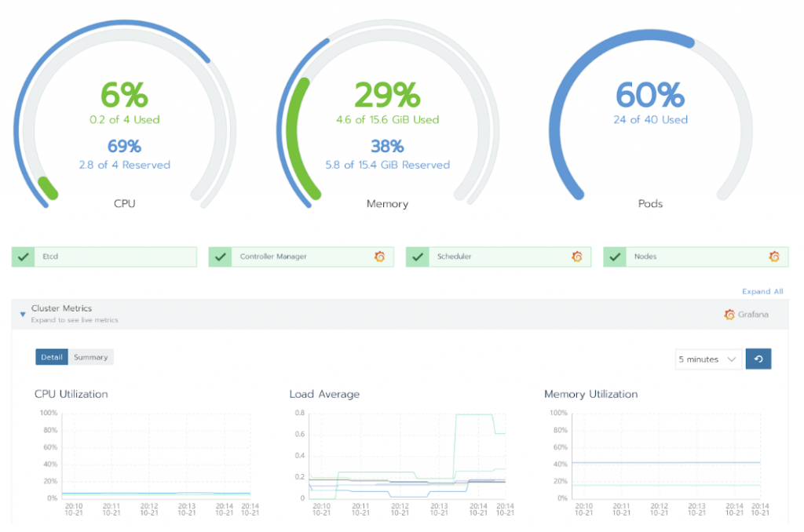Click inside the CPU Utilization chart plot
Viewport: 804px width, 532px height.
coord(156,455)
